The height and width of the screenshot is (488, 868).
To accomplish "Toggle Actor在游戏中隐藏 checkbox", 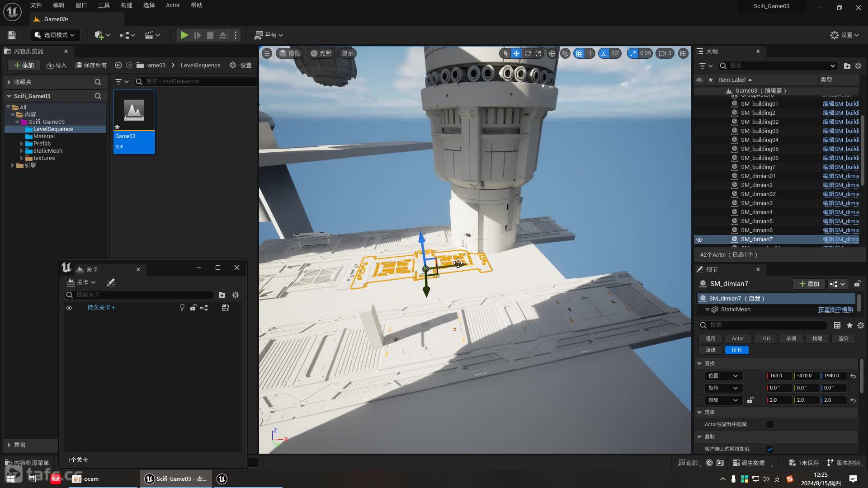I will 770,425.
